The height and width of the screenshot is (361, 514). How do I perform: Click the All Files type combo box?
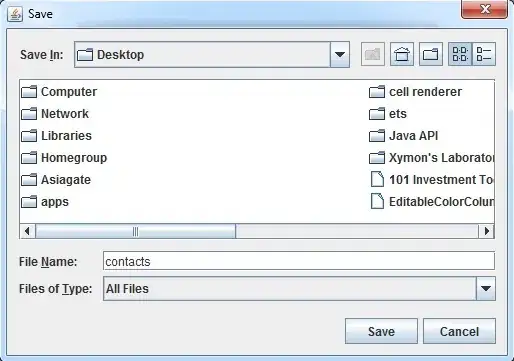299,289
